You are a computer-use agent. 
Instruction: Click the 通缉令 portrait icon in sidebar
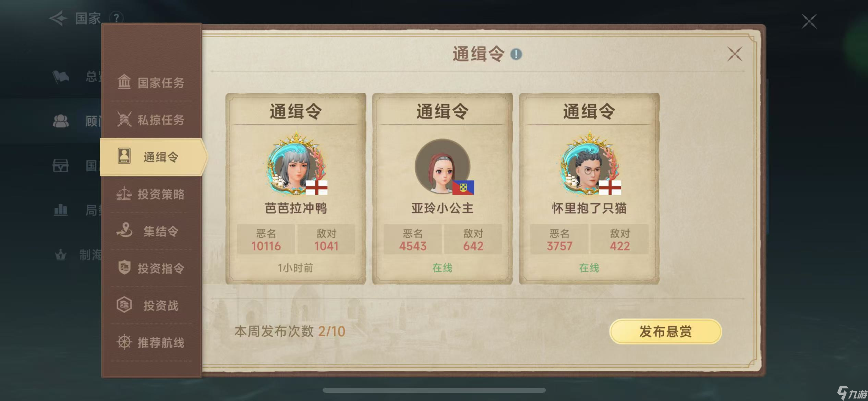pyautogui.click(x=124, y=156)
